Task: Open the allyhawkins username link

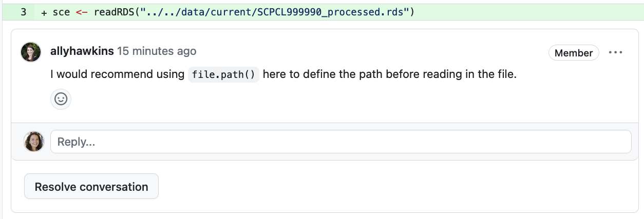Action: tap(82, 51)
